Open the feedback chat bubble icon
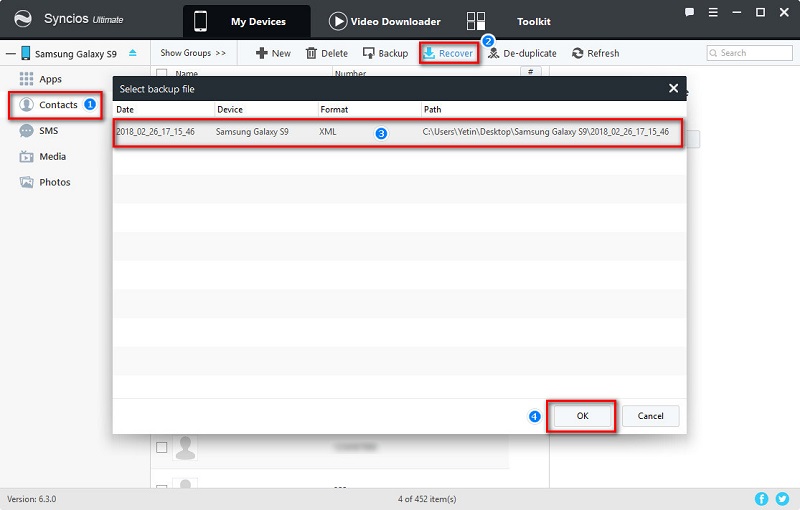The width and height of the screenshot is (800, 510). click(689, 12)
